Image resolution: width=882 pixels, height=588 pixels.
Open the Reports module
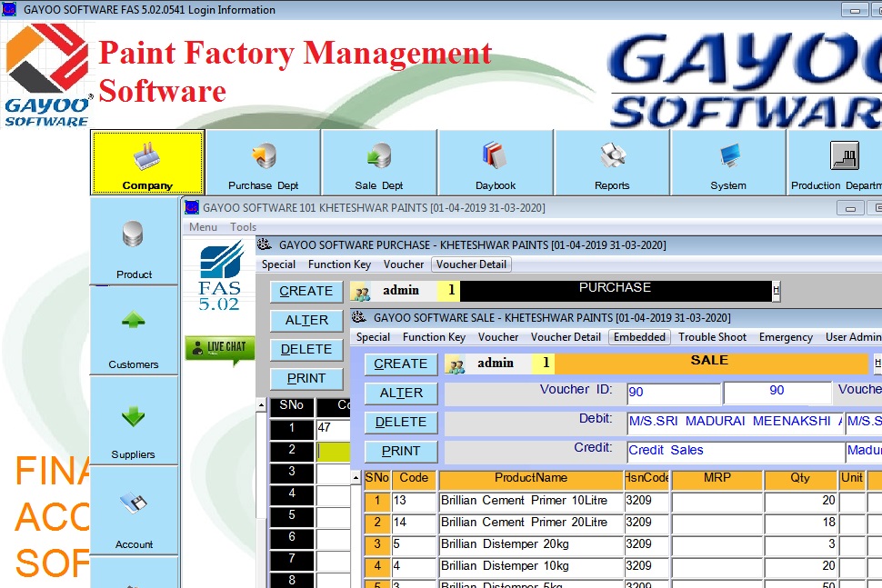(612, 163)
